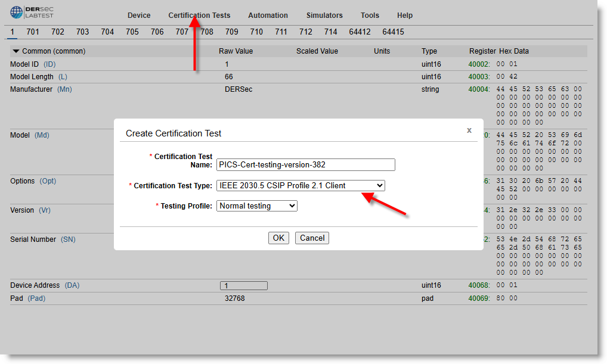Click the Certification Test Name field
Screen dimensions: 607x364
[306, 165]
